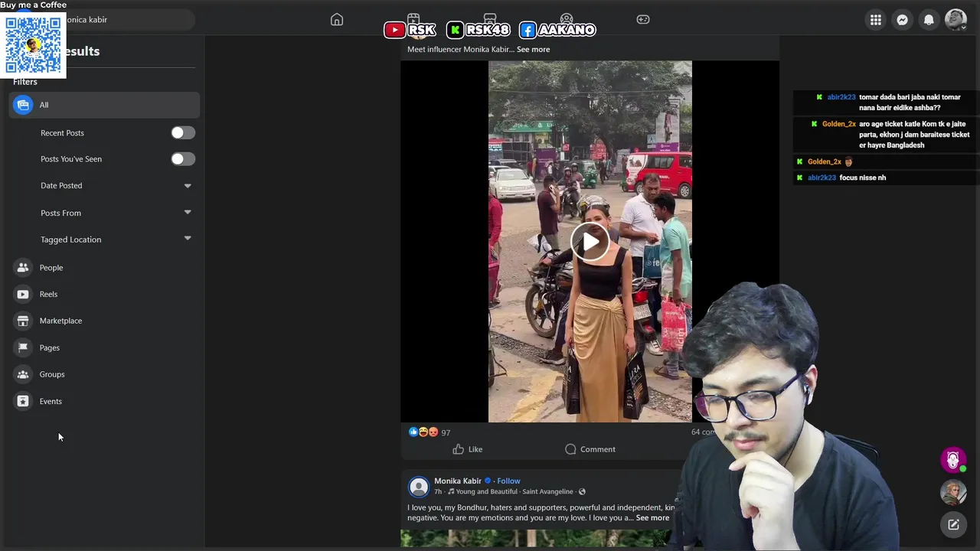Screen dimensions: 980x551
Task: Go to the Facebook Home icon
Action: [x=337, y=19]
